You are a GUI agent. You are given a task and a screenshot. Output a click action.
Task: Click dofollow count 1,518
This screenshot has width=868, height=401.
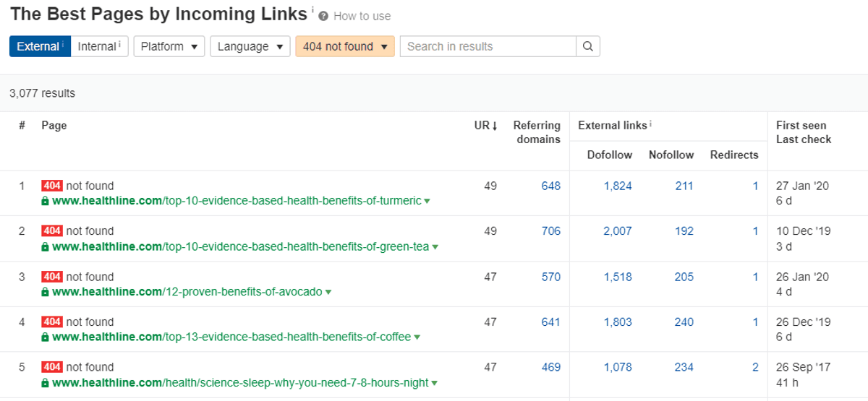pos(618,277)
